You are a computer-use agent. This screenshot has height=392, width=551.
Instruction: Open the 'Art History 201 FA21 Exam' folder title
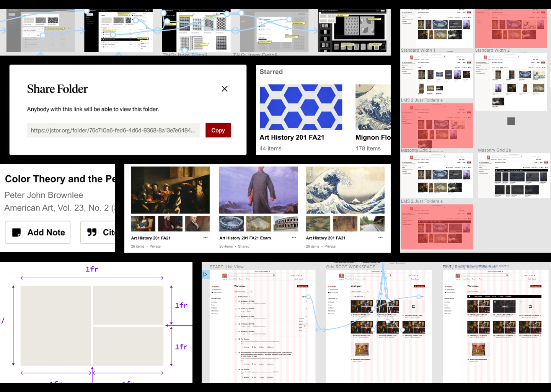point(245,238)
